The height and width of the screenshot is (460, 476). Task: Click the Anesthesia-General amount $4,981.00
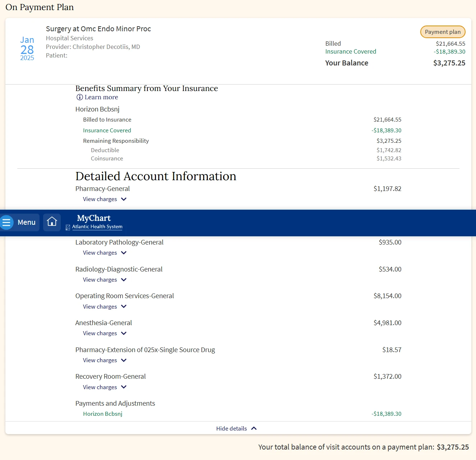(388, 323)
